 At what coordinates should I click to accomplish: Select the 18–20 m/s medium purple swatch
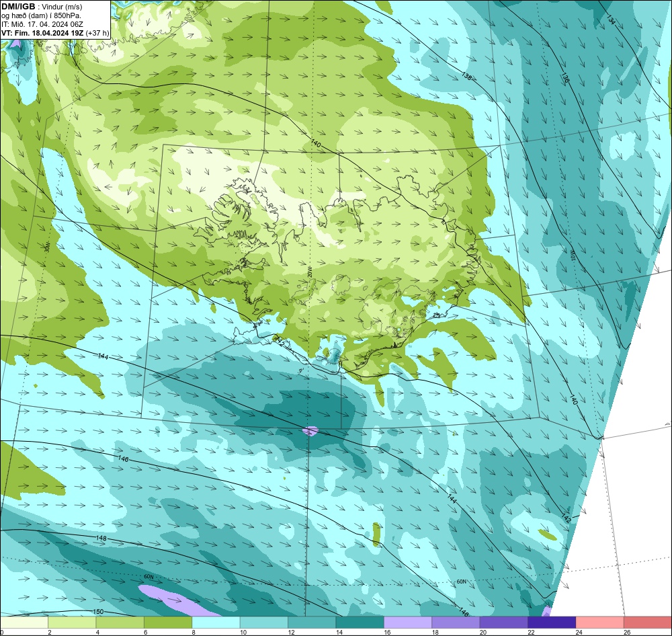456,623
